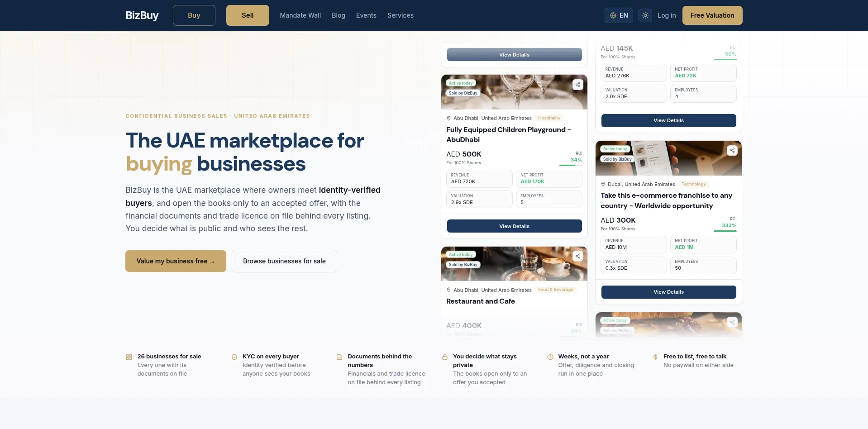Screen dimensions: 868x429
Task: Open the Restaurant and Cafe listing title
Action: pyautogui.click(x=481, y=301)
